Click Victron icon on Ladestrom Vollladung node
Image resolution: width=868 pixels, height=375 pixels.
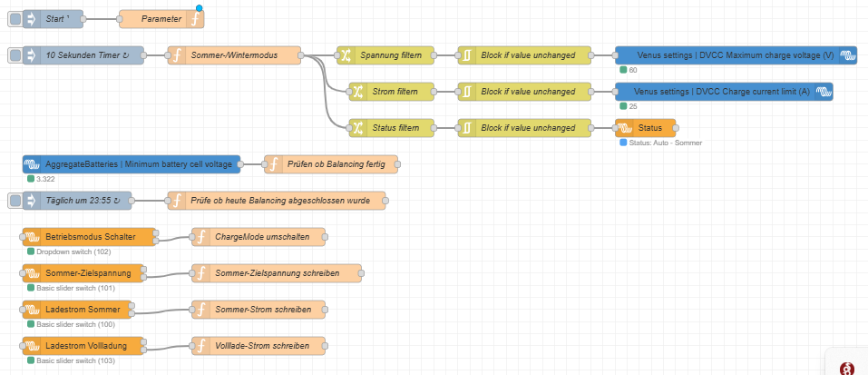tap(32, 346)
